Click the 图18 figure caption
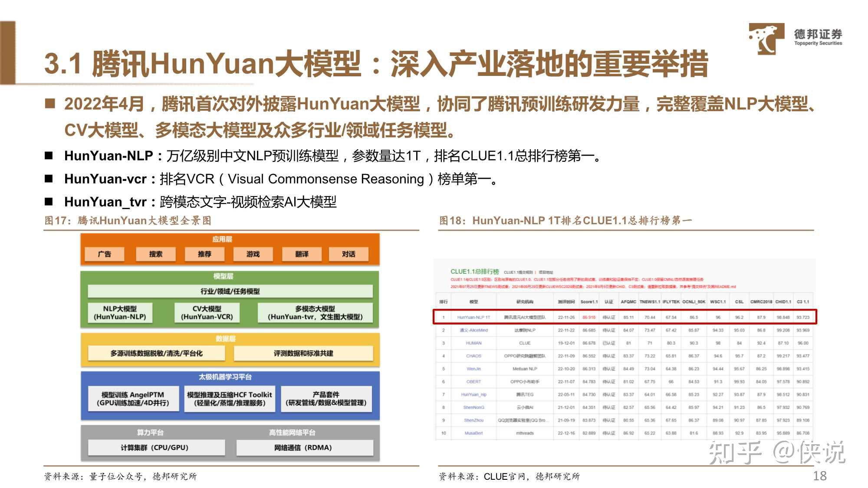Viewport: 868px width, 488px height. 566,220
